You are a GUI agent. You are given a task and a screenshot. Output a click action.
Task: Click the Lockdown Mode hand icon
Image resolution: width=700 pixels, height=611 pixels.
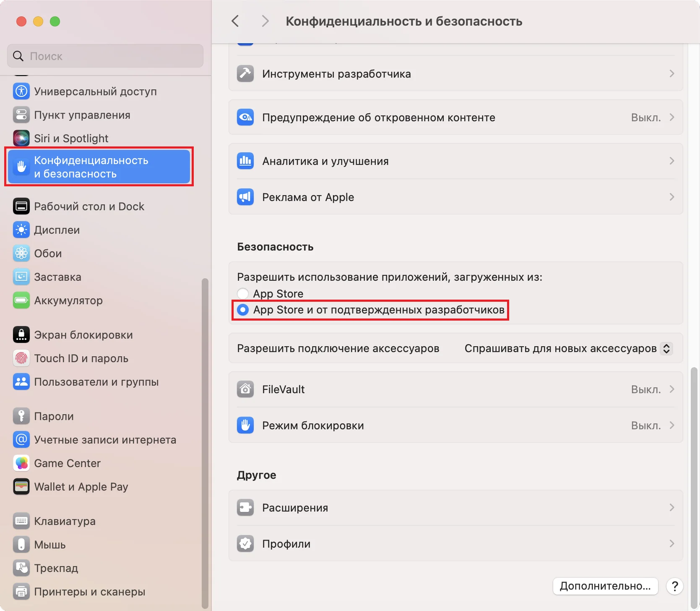point(245,426)
